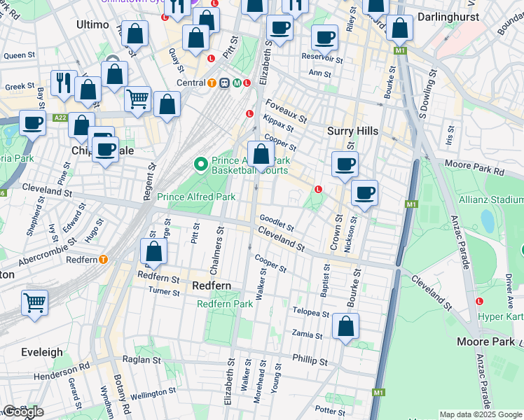Click the red light rail icon below Quay St
This screenshot has width=524, height=420.
click(211, 58)
